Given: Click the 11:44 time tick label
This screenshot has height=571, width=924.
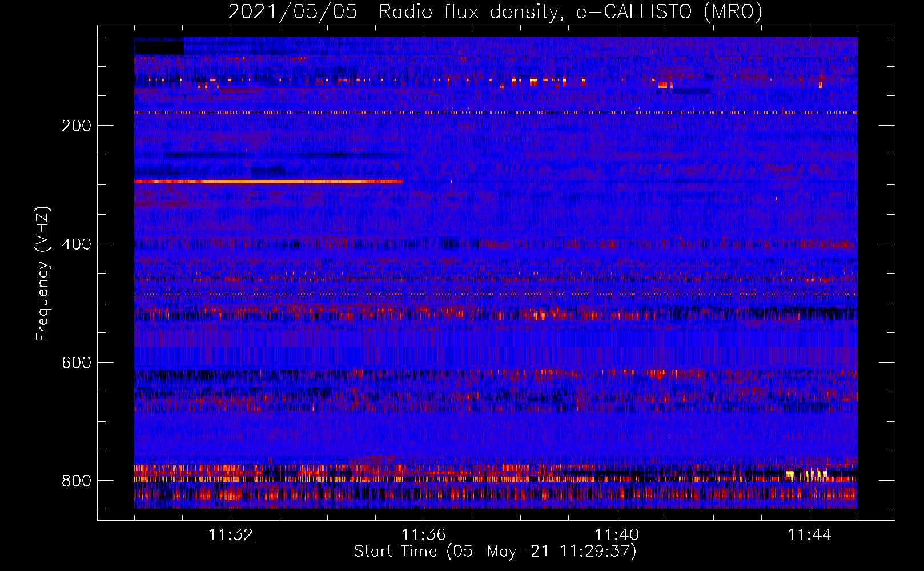Looking at the screenshot, I should 810,534.
